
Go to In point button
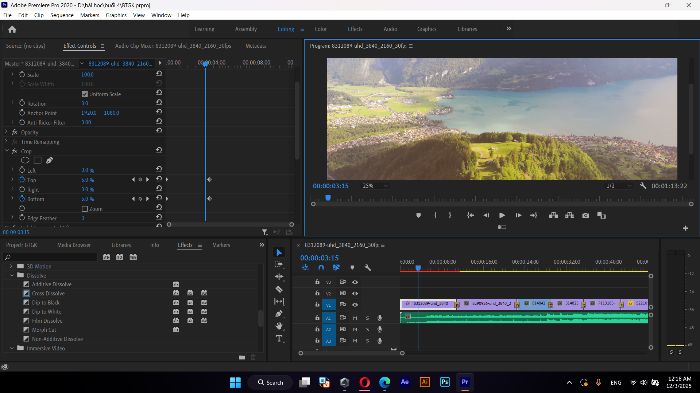point(470,215)
